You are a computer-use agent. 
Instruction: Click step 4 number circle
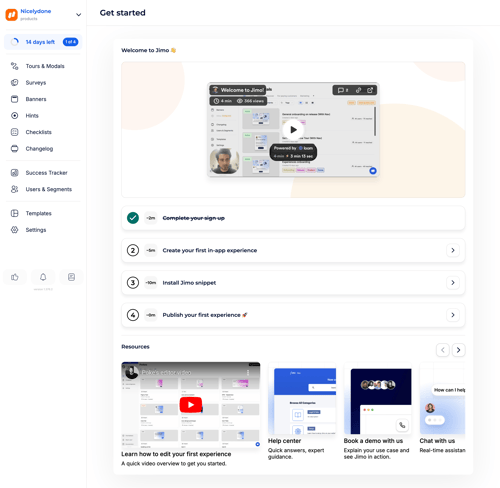click(133, 315)
